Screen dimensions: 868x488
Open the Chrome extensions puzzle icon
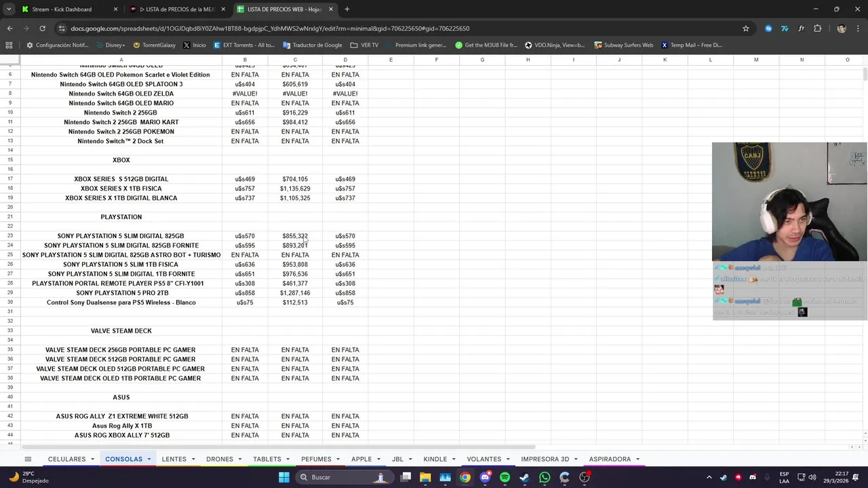(x=817, y=28)
